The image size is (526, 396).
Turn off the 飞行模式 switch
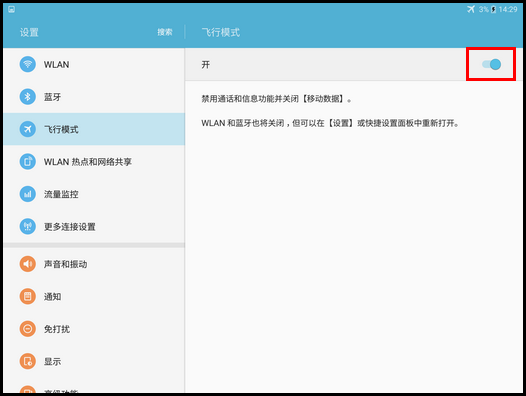(x=491, y=64)
